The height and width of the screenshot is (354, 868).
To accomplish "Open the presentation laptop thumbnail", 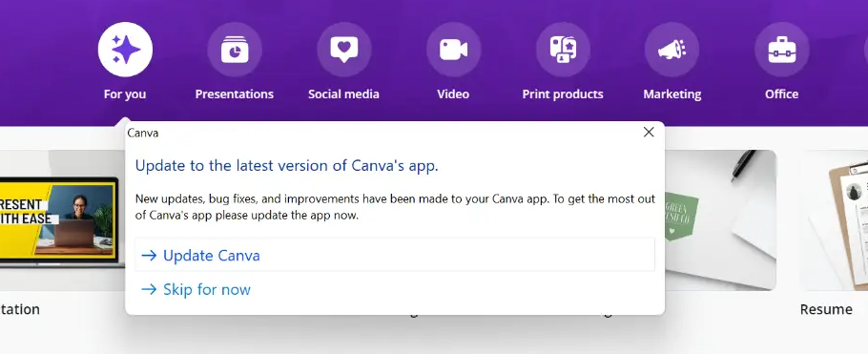I will pos(63,219).
